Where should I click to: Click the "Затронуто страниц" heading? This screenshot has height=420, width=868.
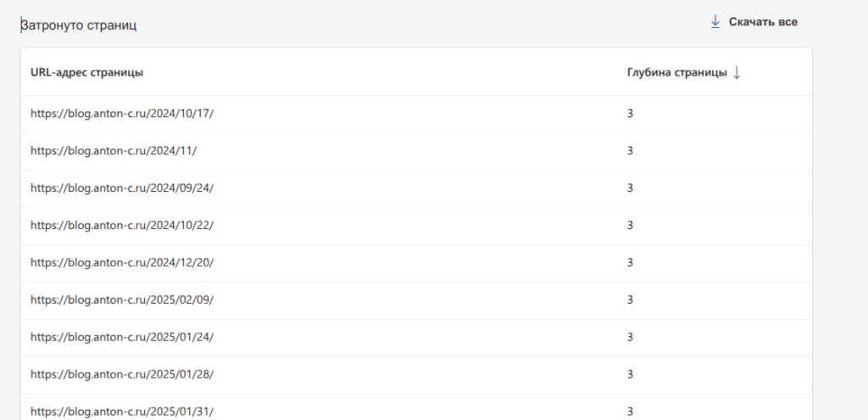pos(79,25)
